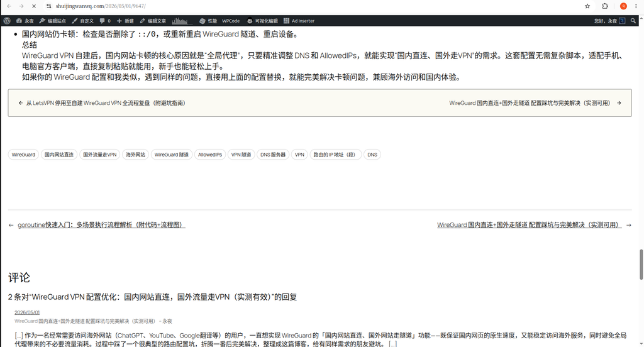Select the 海外网站 tag

[136, 155]
